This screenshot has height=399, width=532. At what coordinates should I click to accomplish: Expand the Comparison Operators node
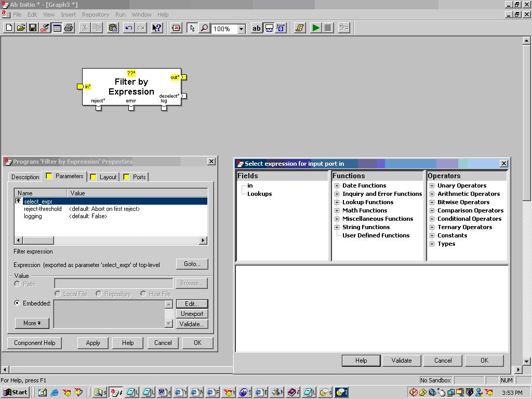[432, 211]
